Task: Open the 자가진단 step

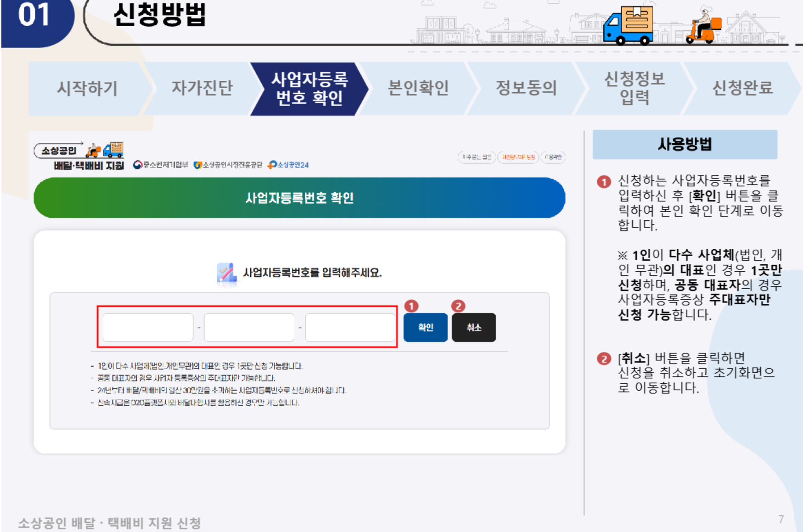Action: 202,88
